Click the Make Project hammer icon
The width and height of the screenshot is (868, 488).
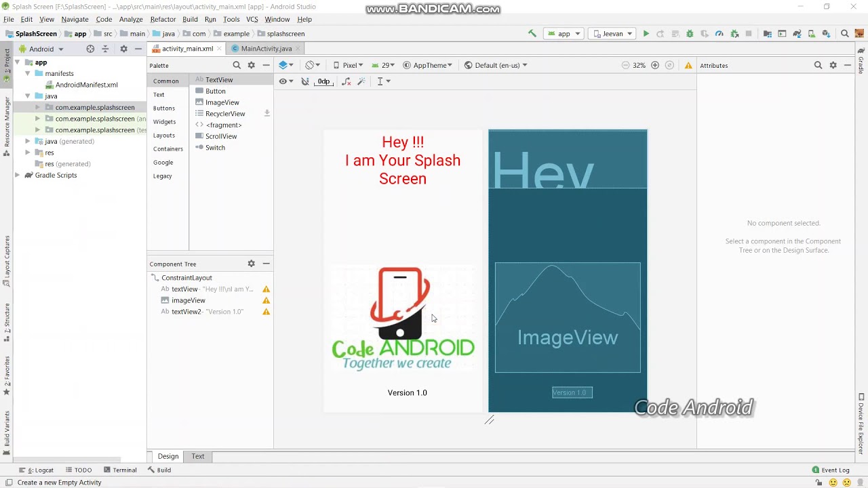tap(532, 33)
